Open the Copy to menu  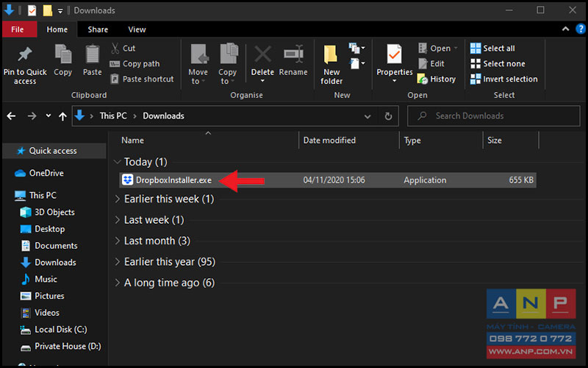(228, 64)
